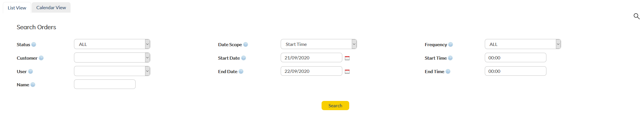Image resolution: width=644 pixels, height=115 pixels.
Task: Open the End Date calendar picker
Action: click(x=347, y=71)
